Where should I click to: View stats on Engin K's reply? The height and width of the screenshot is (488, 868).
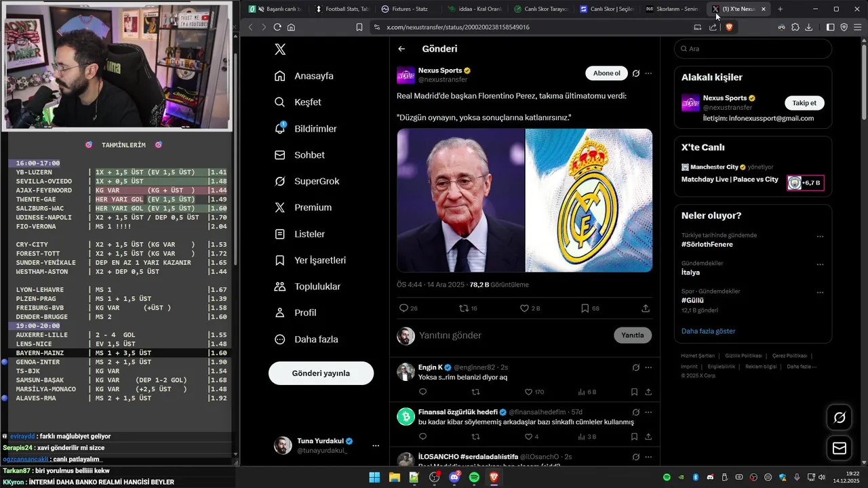coord(587,392)
